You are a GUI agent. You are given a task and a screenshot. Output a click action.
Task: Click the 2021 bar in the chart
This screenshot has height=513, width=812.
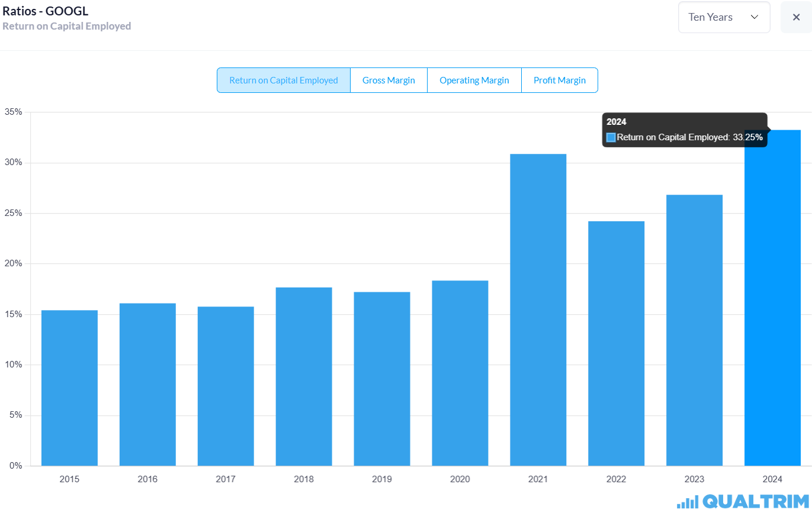tap(538, 309)
